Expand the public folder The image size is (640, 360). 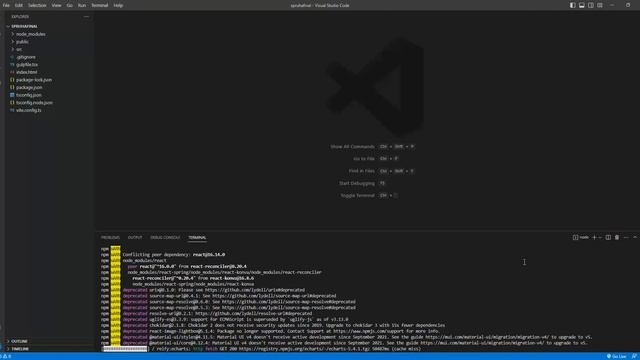coord(13,42)
